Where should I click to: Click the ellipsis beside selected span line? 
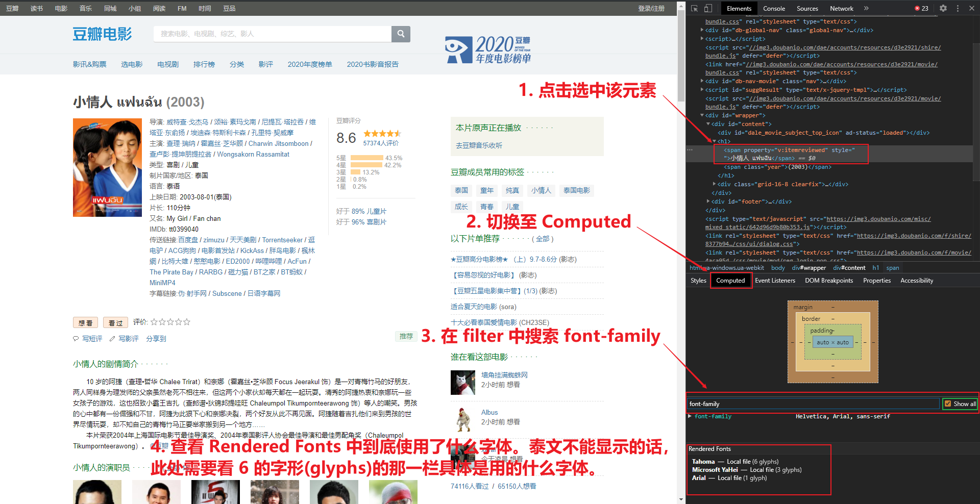point(690,150)
